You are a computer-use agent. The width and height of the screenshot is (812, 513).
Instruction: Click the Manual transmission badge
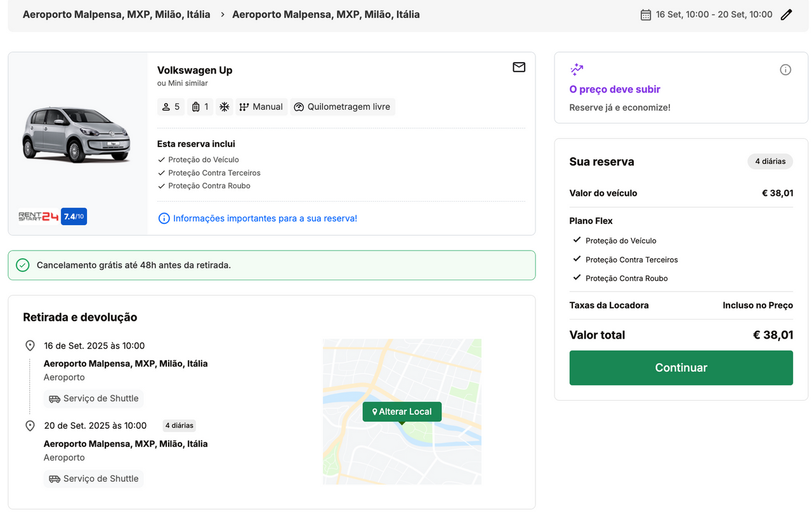pos(261,107)
